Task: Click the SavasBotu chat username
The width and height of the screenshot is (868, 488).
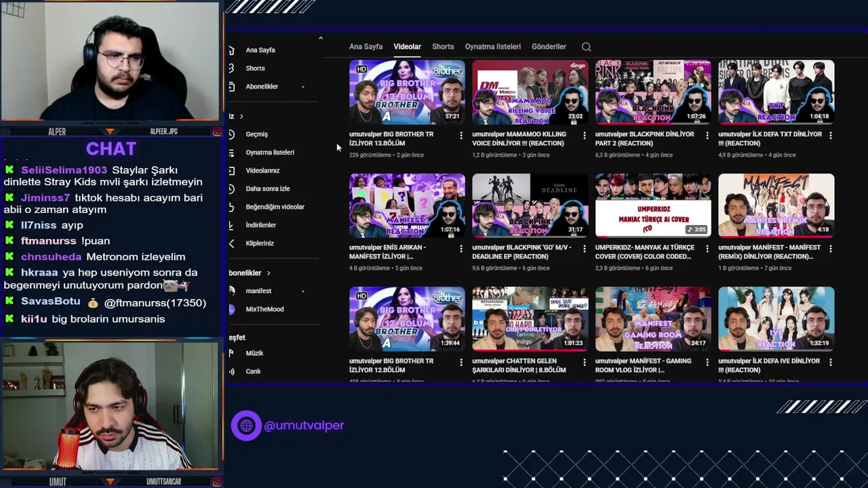Action: [50, 302]
